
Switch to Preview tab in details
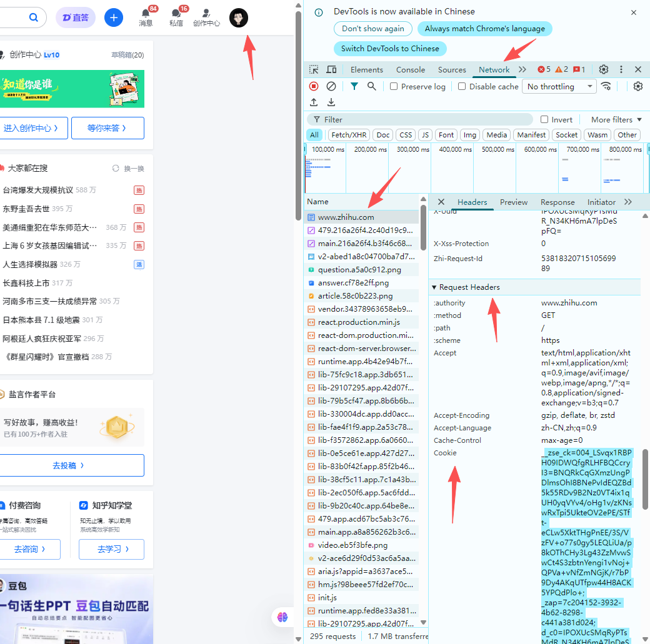click(x=514, y=202)
